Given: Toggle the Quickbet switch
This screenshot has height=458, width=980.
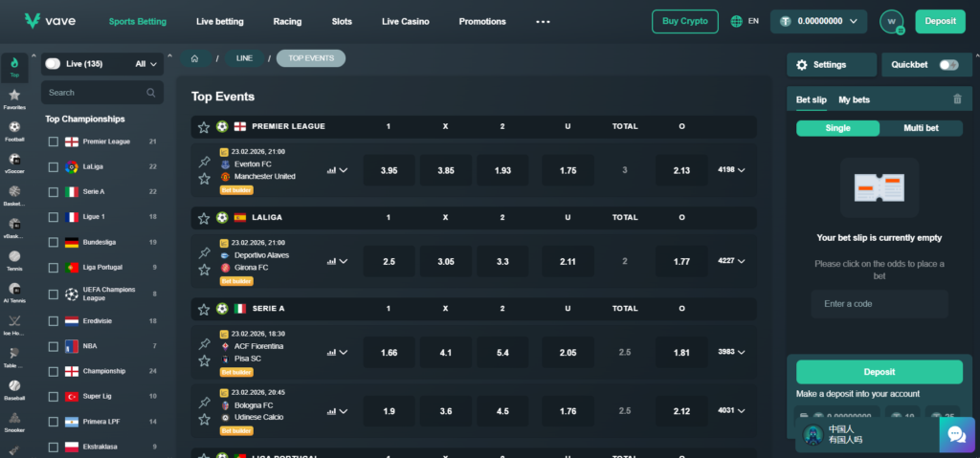Looking at the screenshot, I should point(948,65).
